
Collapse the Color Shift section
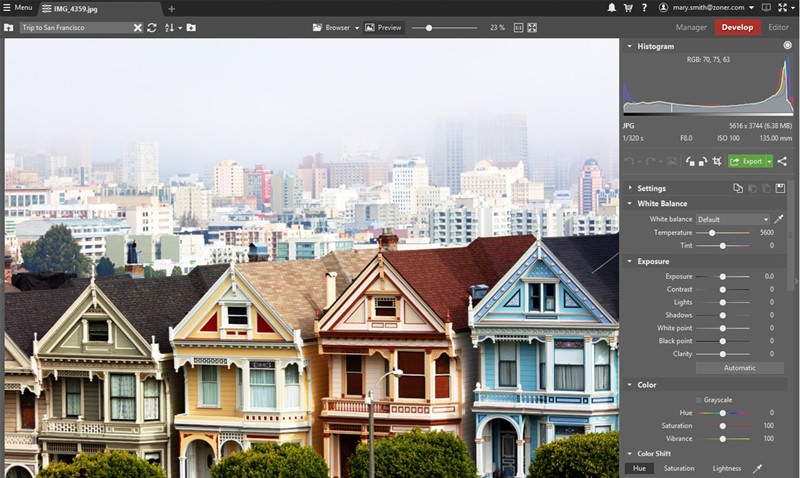630,454
